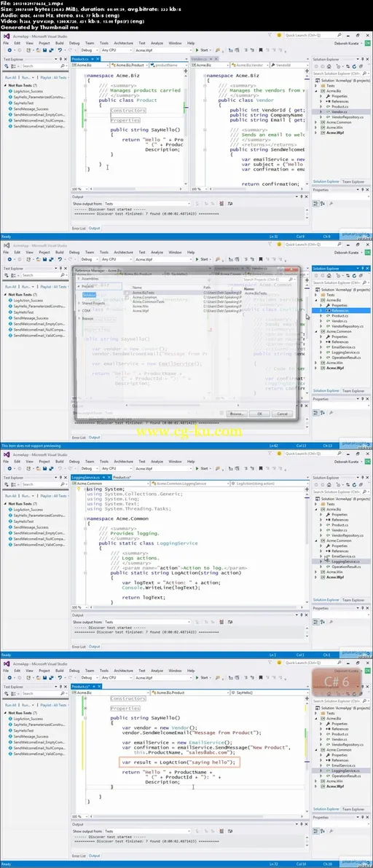The height and width of the screenshot is (868, 373).
Task: Click the editor vertical scrollbar in third frame
Action: [x=307, y=545]
